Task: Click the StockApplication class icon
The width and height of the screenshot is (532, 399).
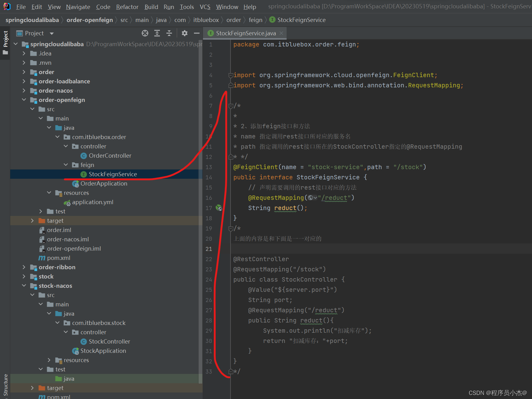Action: click(75, 351)
